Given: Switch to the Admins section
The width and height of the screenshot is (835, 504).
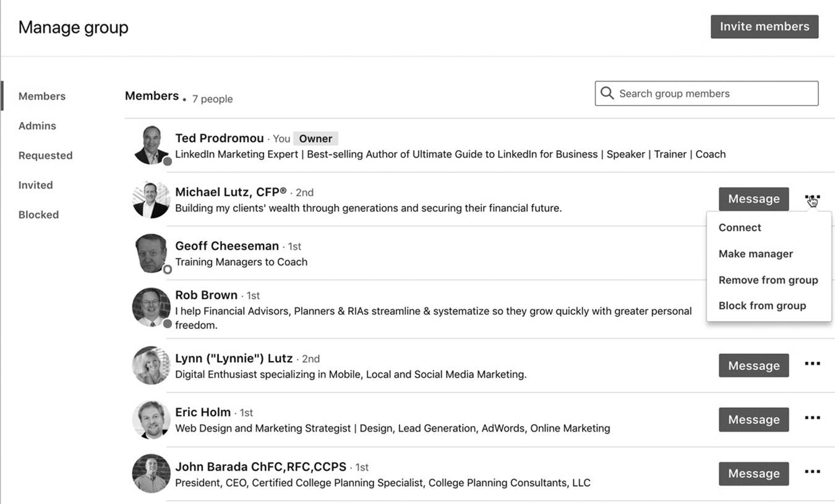Looking at the screenshot, I should click(37, 126).
